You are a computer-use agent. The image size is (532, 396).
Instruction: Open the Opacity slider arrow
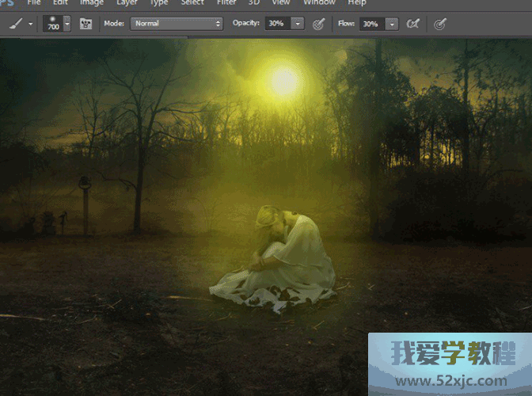[298, 24]
